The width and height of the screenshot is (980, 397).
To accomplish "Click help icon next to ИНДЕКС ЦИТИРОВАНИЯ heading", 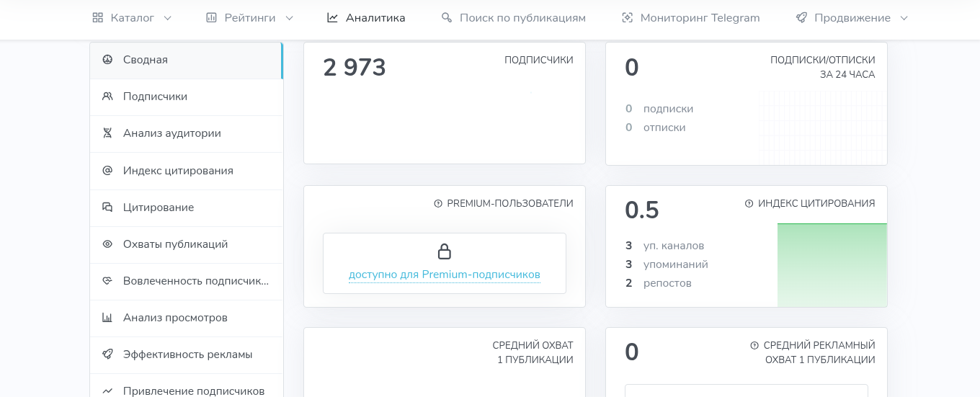I will (749, 204).
